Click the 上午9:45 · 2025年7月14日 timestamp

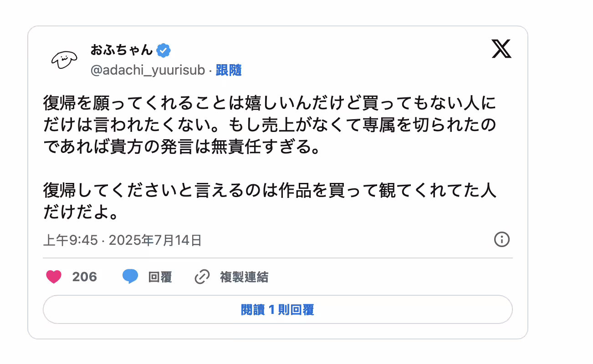123,240
